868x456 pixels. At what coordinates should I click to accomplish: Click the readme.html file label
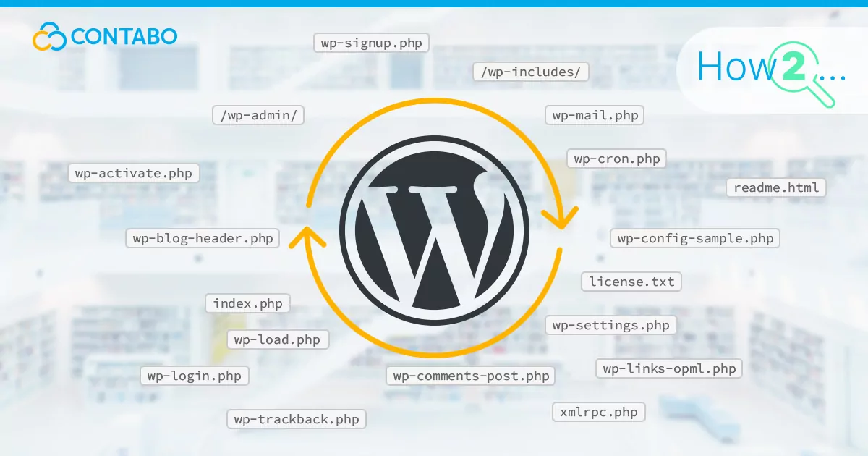coord(776,187)
